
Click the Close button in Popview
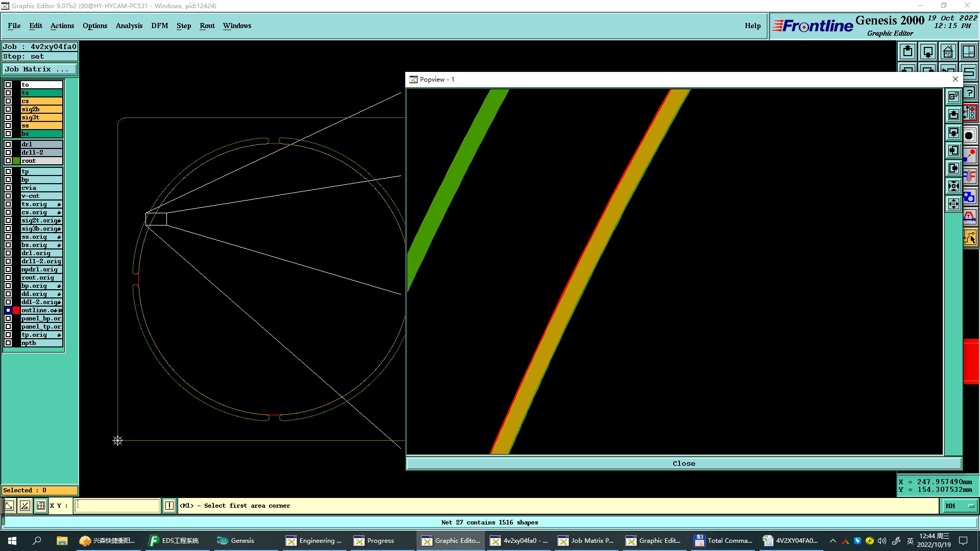(x=684, y=463)
